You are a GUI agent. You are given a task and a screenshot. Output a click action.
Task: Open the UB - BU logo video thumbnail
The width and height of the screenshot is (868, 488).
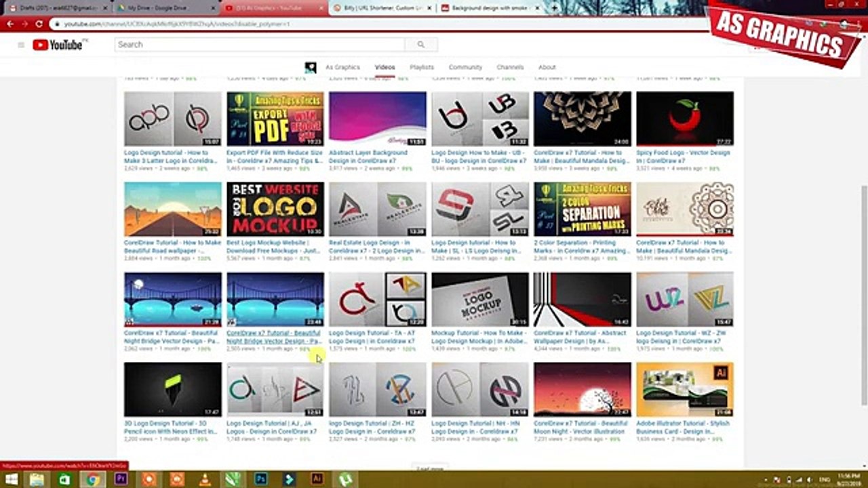(x=480, y=119)
